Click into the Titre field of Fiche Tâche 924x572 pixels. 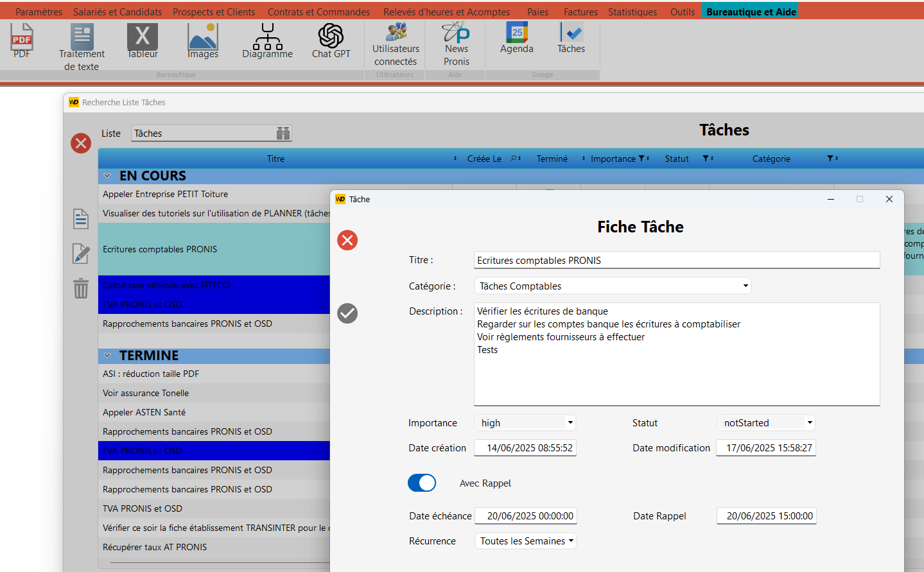click(677, 260)
